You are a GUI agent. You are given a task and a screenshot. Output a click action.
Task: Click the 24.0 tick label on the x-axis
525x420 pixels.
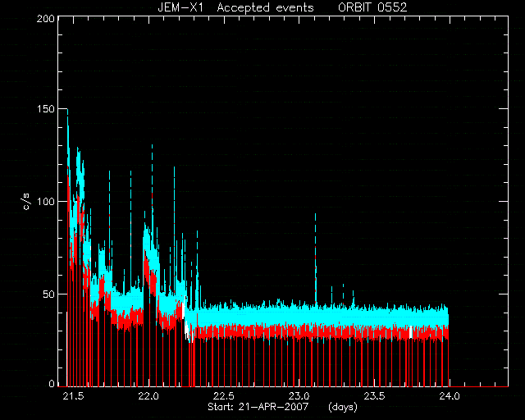(450, 396)
